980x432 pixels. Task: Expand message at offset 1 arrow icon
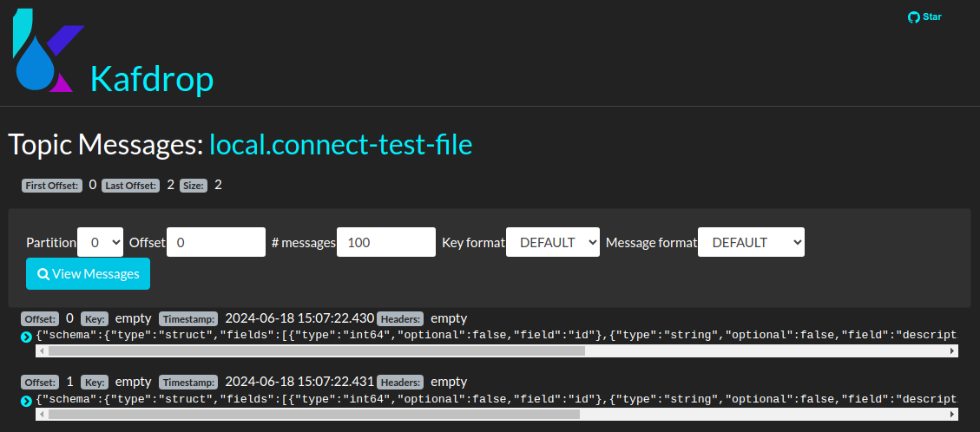(x=26, y=401)
